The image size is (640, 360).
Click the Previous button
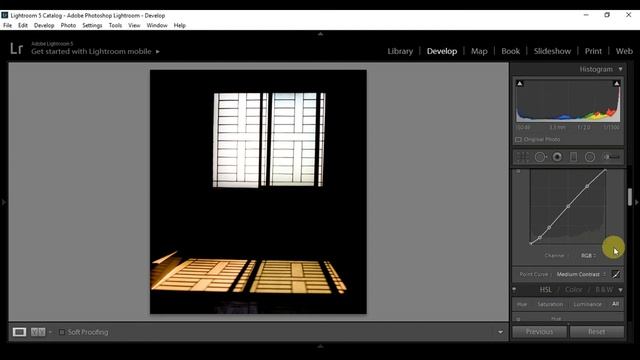pyautogui.click(x=539, y=332)
